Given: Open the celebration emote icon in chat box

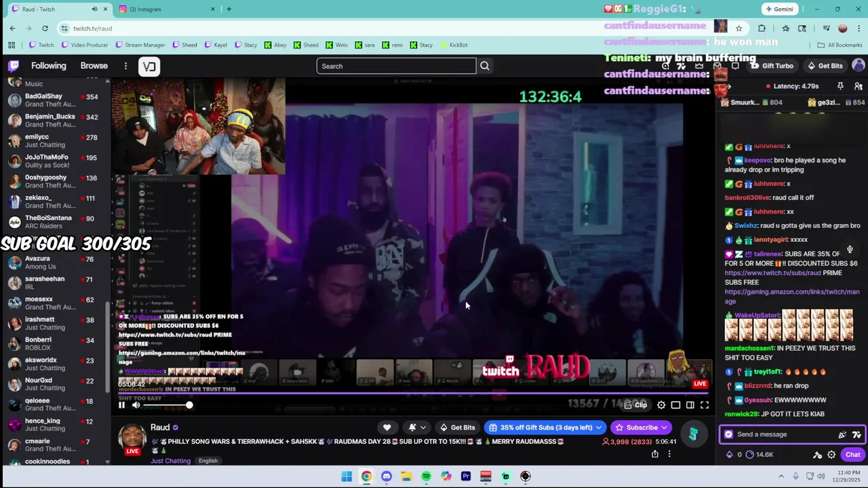Looking at the screenshot, I should (842, 434).
